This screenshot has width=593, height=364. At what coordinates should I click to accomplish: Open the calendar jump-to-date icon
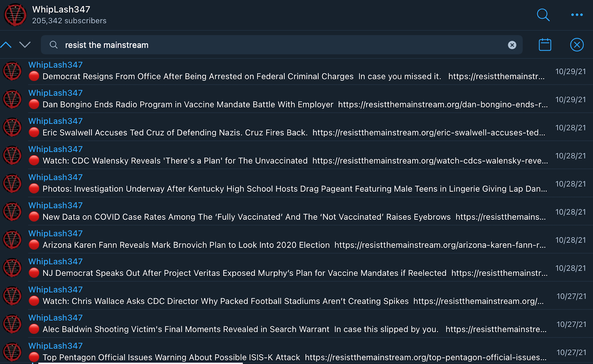pos(544,45)
